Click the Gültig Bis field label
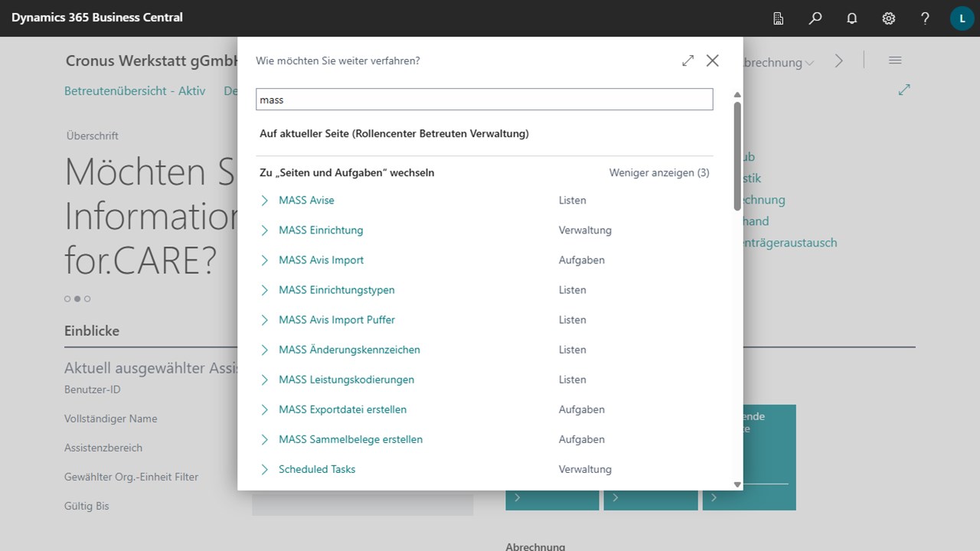The image size is (980, 551). coord(87,506)
